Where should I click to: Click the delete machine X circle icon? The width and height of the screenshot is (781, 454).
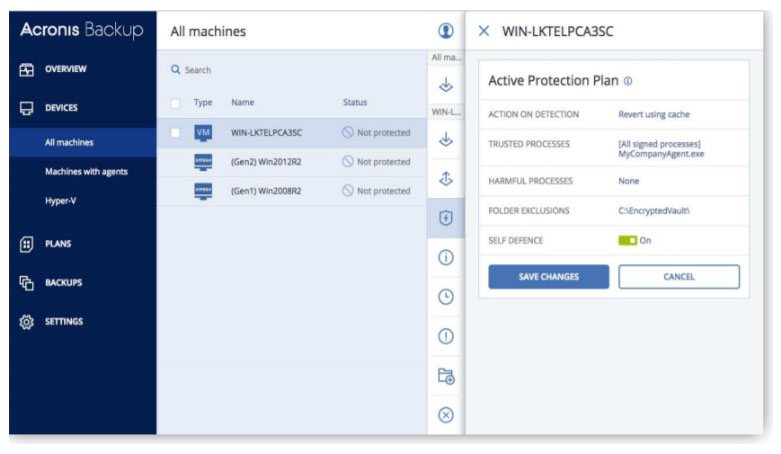446,415
